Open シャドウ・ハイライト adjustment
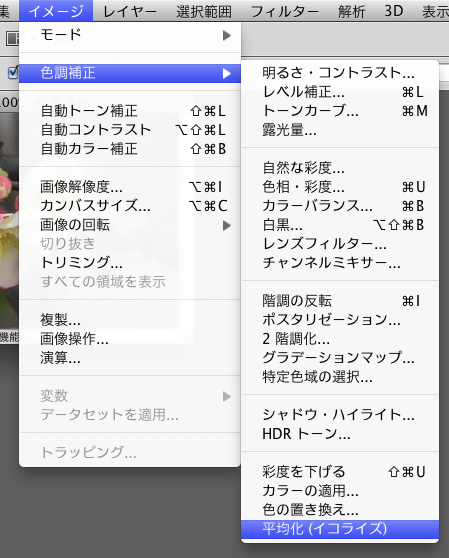Viewport: 449px width, 558px height. coord(340,415)
